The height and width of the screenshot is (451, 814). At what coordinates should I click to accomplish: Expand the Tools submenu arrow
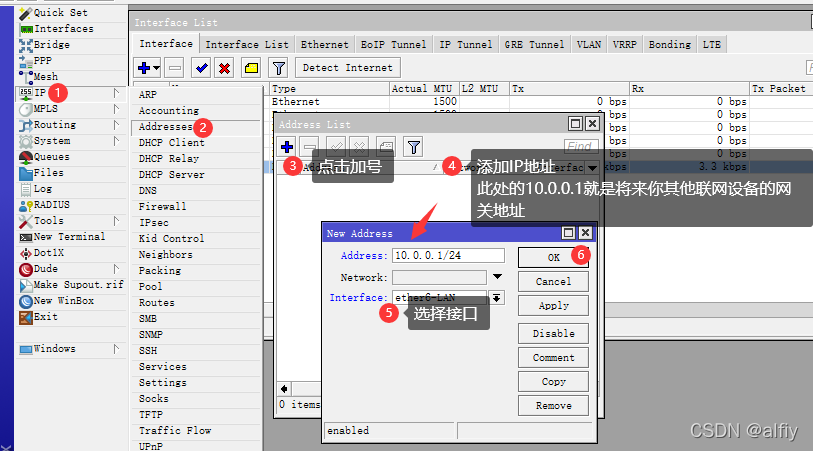(116, 221)
